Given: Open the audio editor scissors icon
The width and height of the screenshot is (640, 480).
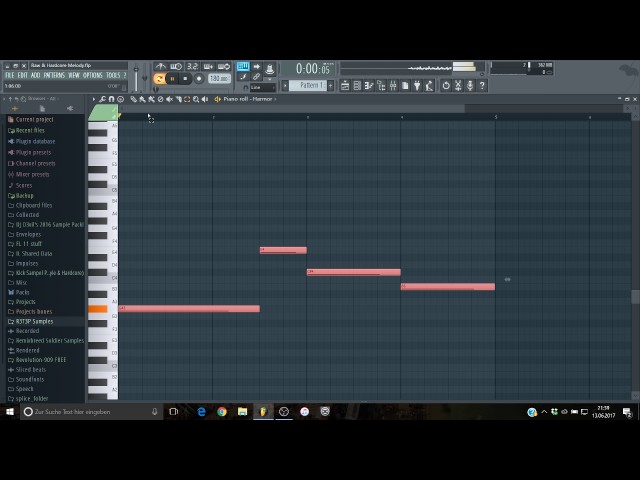Looking at the screenshot, I should [x=458, y=86].
